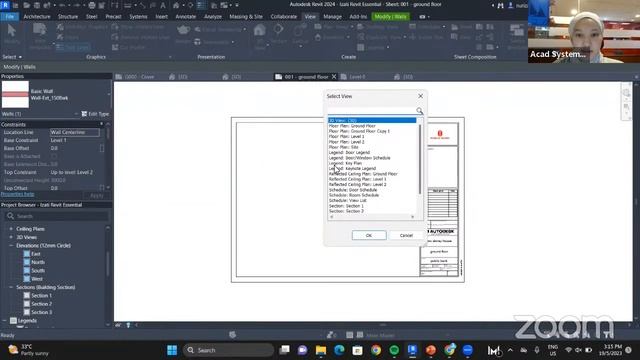Screen dimensions: 640x360
Task: Click Cancel in Select View dialog
Action: click(x=406, y=236)
